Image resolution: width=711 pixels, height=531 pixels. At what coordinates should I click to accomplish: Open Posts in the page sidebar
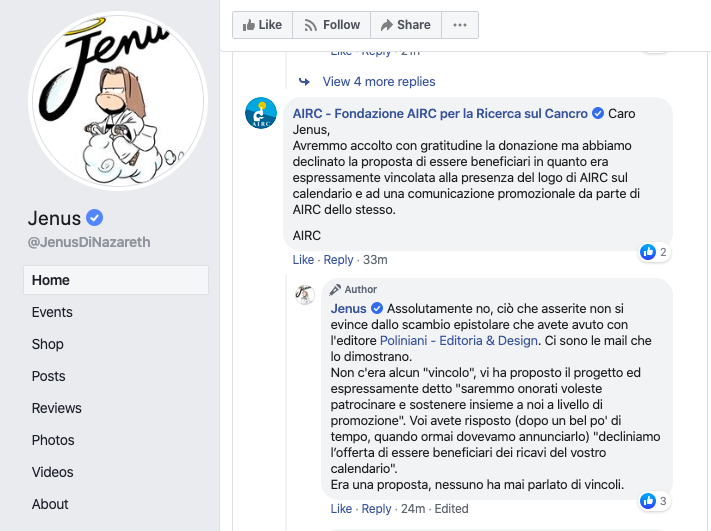point(49,376)
